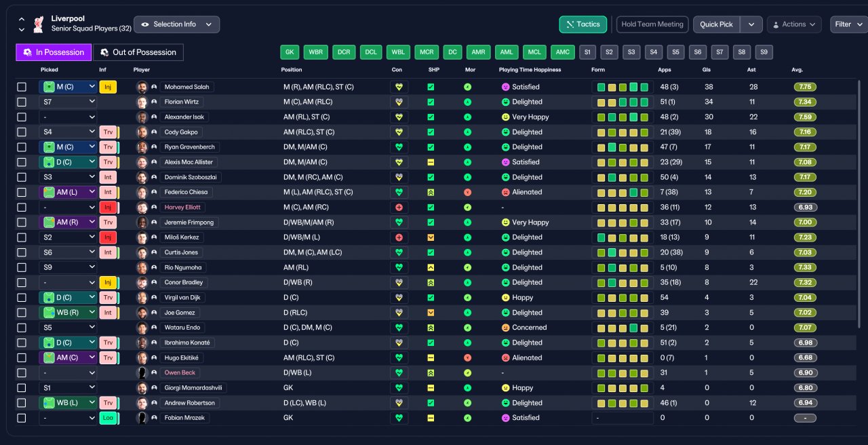
Task: Click Federico Chiesa's alienated face icon
Action: 505,192
